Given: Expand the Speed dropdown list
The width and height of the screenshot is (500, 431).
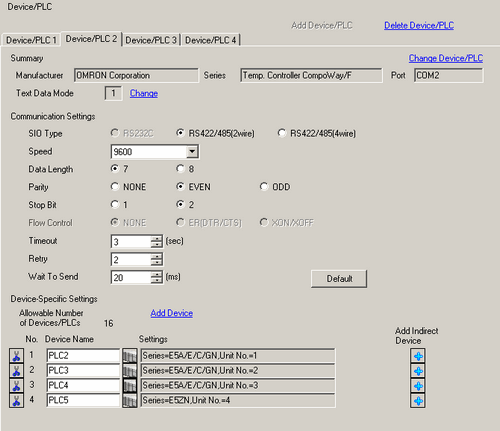Looking at the screenshot, I should coord(192,152).
